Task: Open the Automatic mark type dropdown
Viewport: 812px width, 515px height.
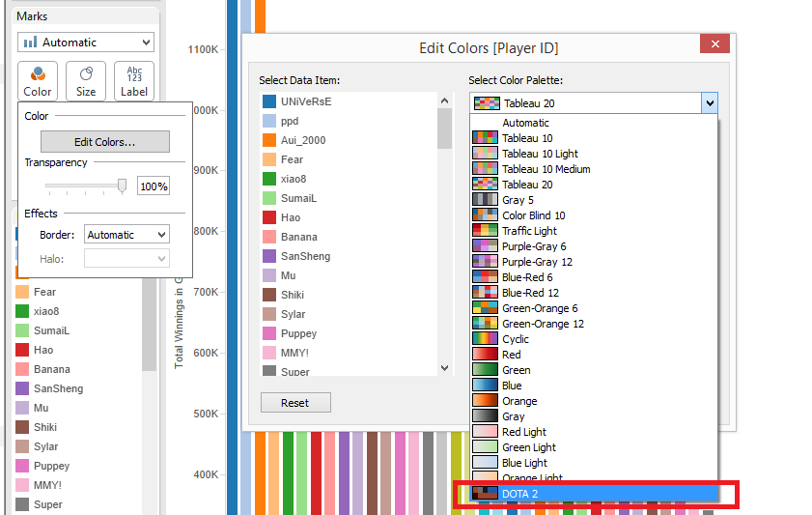Action: 86,43
